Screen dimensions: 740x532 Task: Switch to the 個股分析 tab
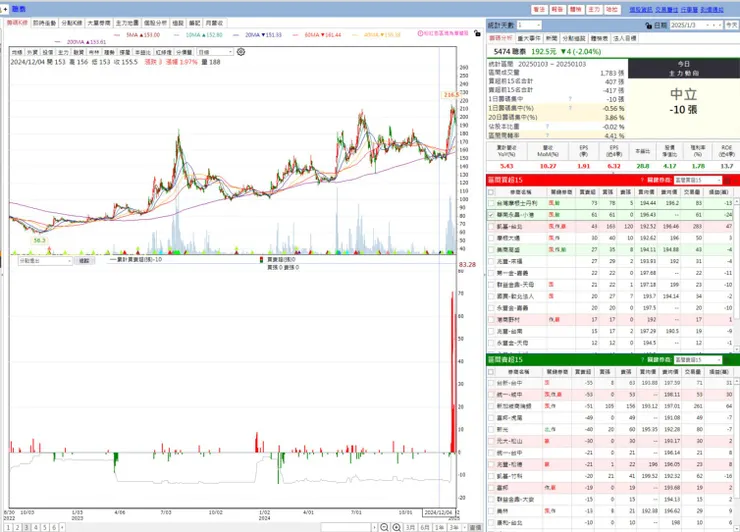click(155, 23)
